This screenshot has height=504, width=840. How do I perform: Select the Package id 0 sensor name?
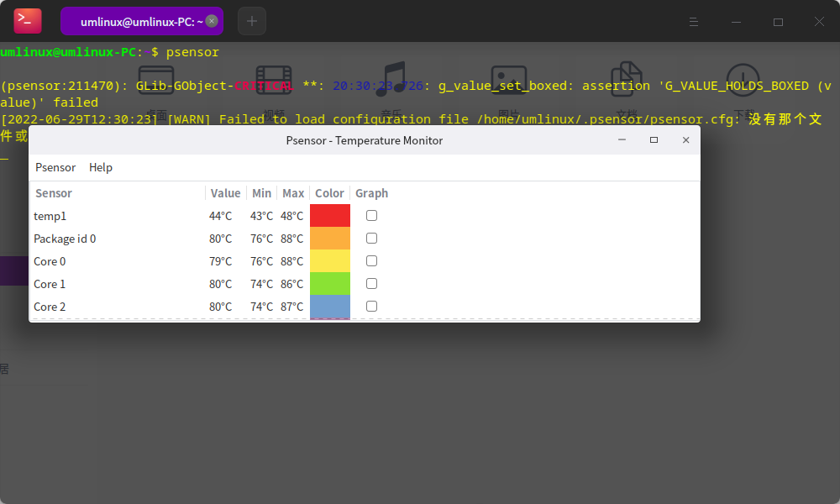coord(65,239)
